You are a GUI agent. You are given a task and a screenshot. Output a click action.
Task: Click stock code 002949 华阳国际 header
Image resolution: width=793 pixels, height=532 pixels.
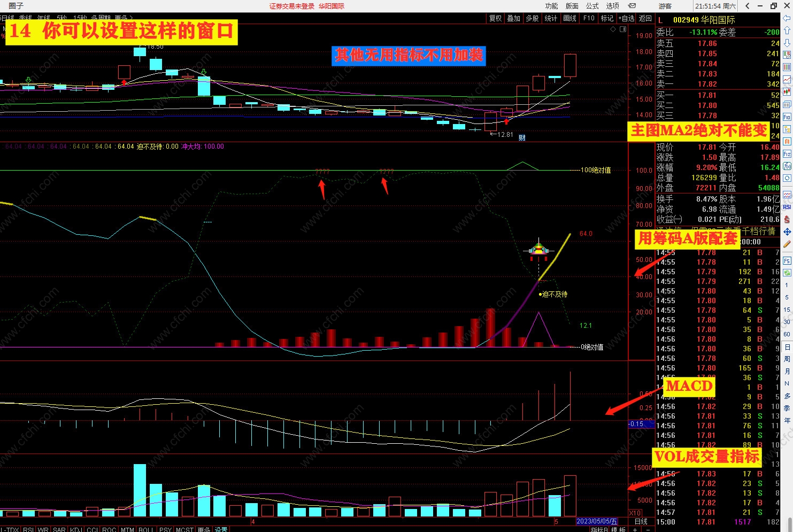704,20
